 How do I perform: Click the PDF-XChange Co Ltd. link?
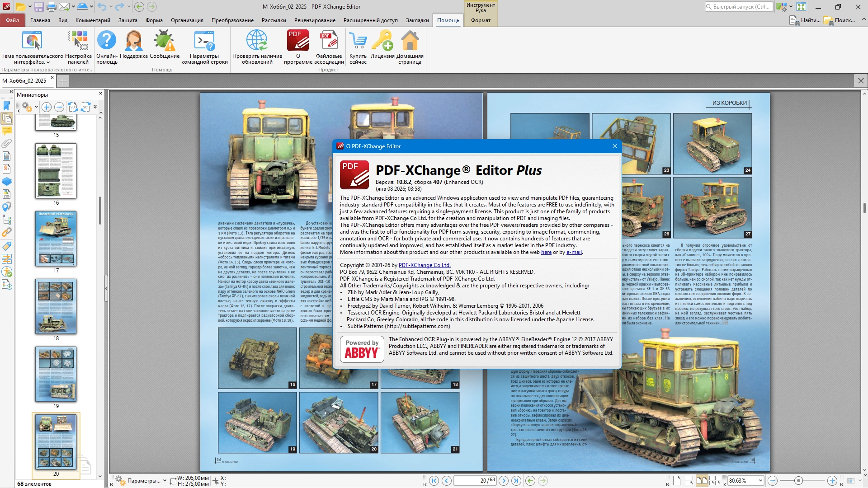pos(424,265)
